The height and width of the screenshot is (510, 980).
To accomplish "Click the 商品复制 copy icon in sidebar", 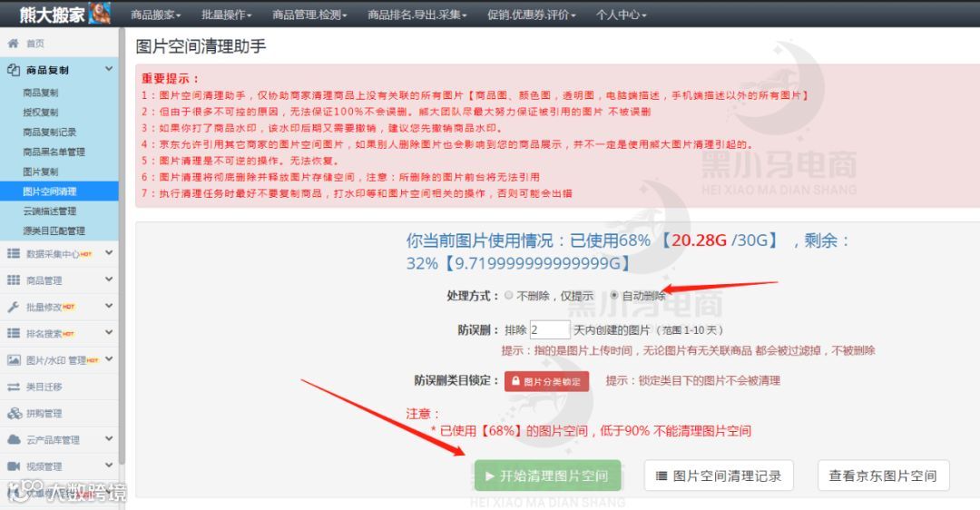I will click(x=13, y=70).
